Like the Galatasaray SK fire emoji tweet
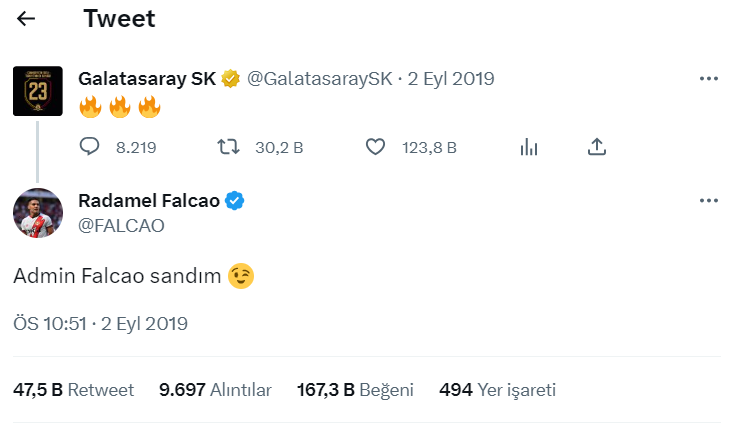The width and height of the screenshot is (740, 423). pyautogui.click(x=375, y=147)
